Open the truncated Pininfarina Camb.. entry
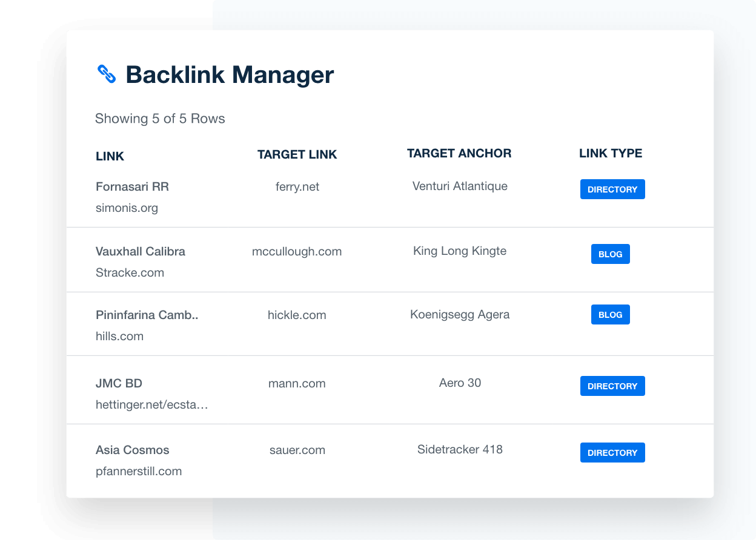The width and height of the screenshot is (756, 540). click(x=147, y=315)
